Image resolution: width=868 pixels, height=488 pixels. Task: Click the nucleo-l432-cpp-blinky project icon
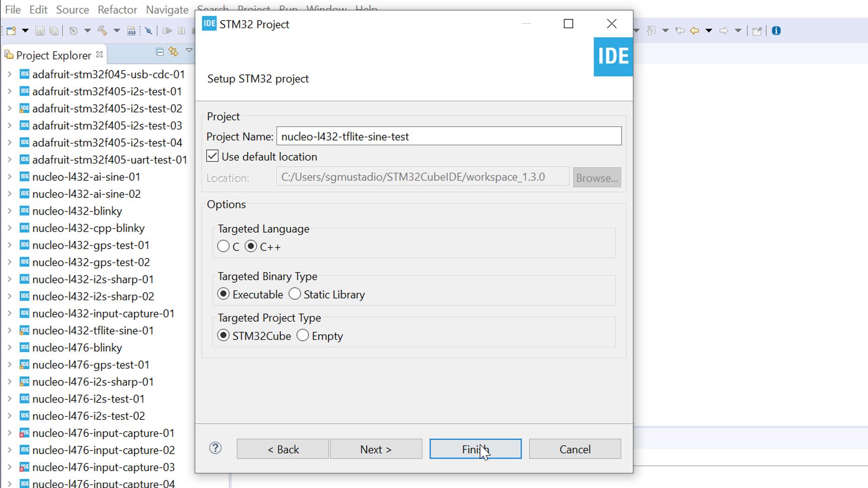coord(25,228)
